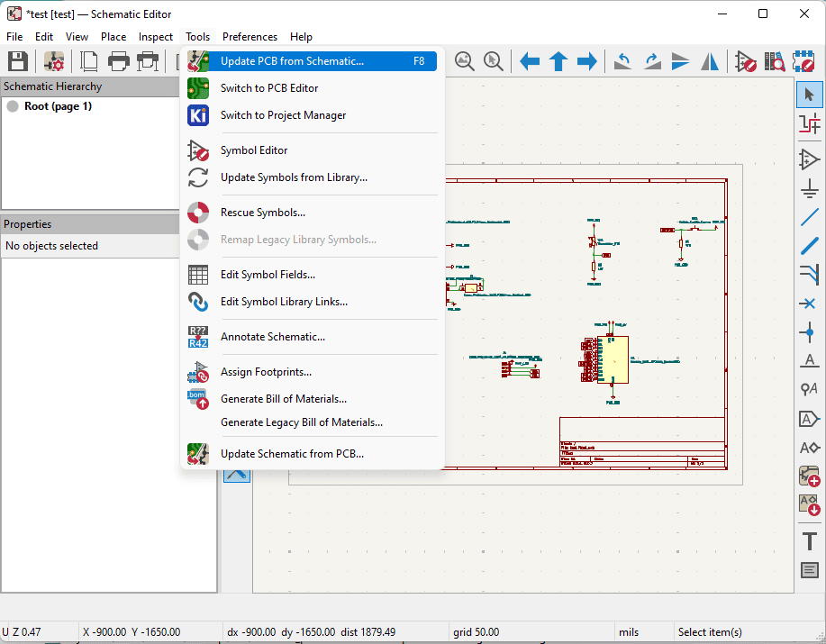Select the Hierarchical Label tool
The width and height of the screenshot is (826, 644).
tap(809, 448)
